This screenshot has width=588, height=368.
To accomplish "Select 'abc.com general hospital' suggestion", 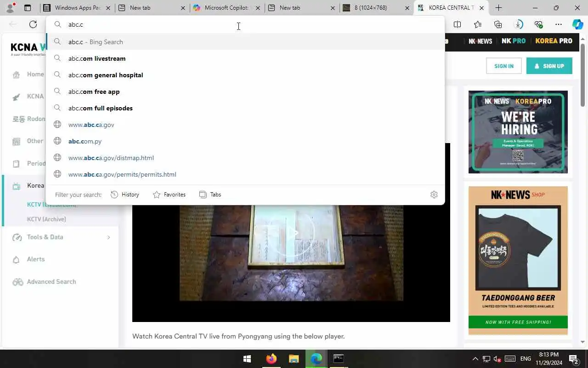I will coord(245,75).
